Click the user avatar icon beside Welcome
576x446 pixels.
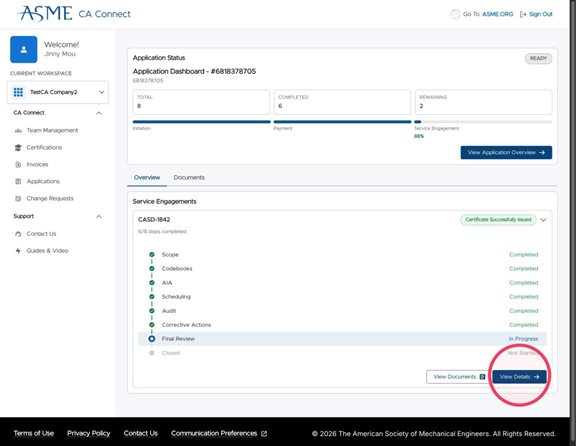24,50
